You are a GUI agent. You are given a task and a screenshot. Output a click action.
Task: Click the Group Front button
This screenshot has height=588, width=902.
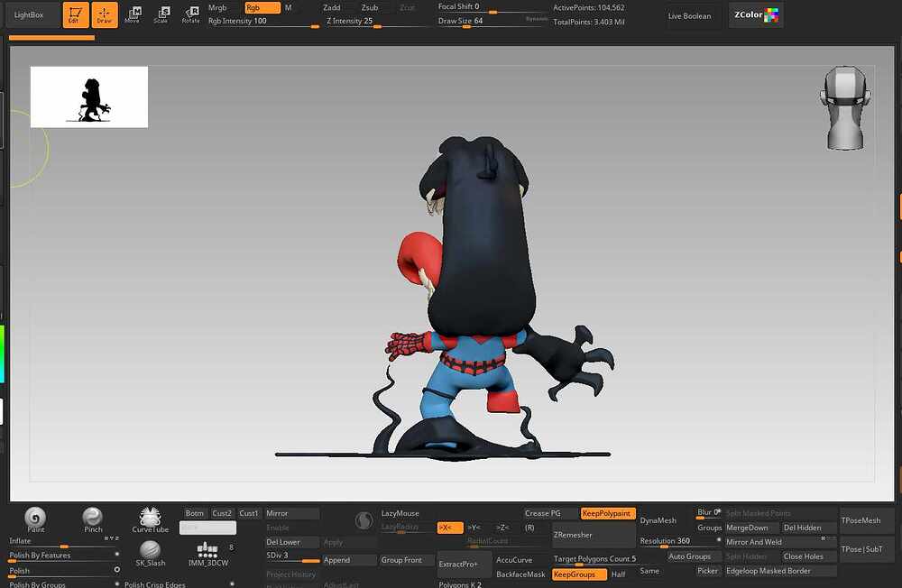[407, 560]
